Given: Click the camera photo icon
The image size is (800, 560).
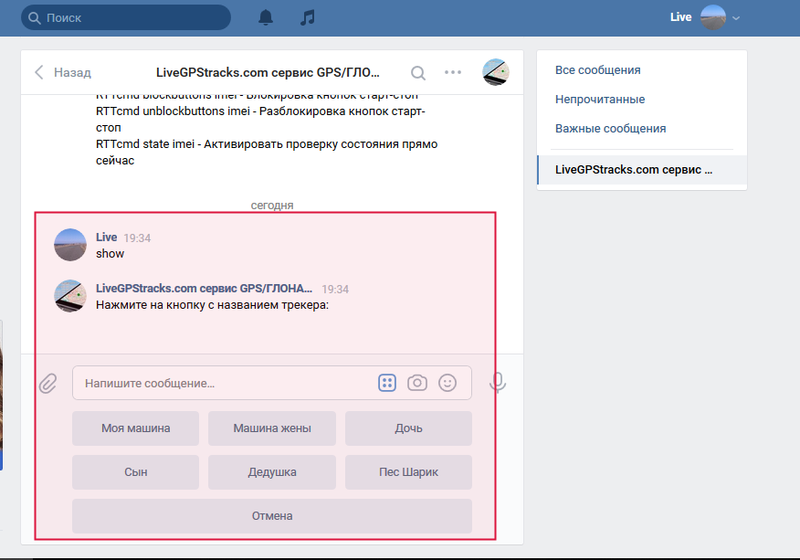Looking at the screenshot, I should pyautogui.click(x=417, y=383).
